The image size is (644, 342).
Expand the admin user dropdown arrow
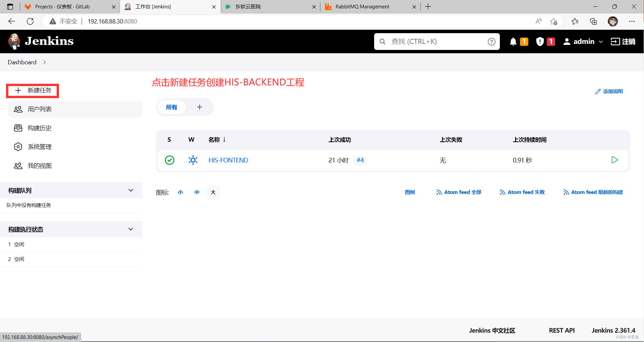(x=601, y=42)
